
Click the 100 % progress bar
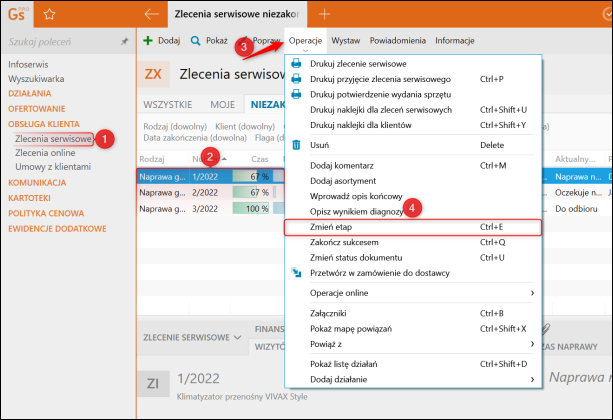click(x=251, y=209)
